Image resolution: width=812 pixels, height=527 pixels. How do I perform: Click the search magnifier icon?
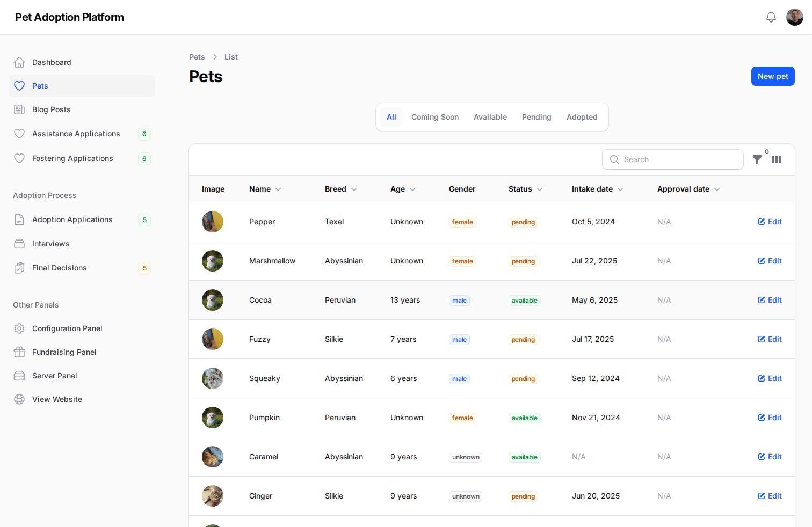point(614,159)
